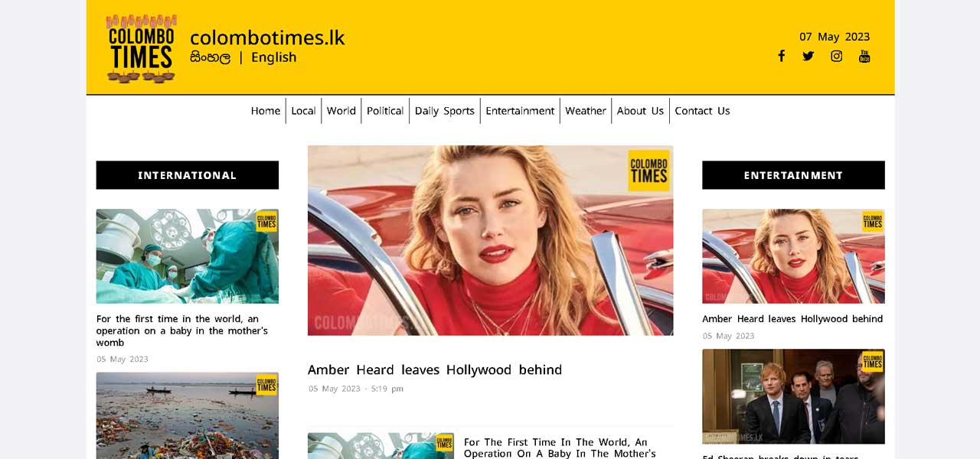Open the Daily Sports menu item
Screen dimensions: 980x459
(444, 111)
